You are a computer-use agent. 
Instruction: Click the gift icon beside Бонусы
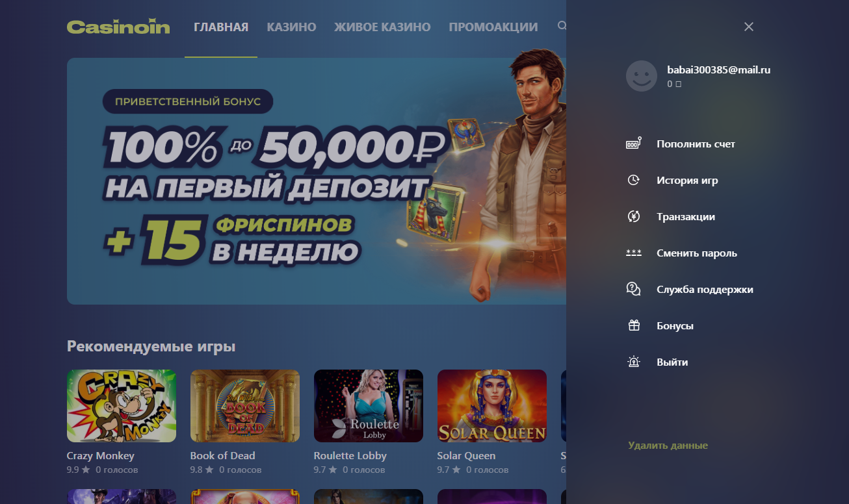[x=634, y=325]
